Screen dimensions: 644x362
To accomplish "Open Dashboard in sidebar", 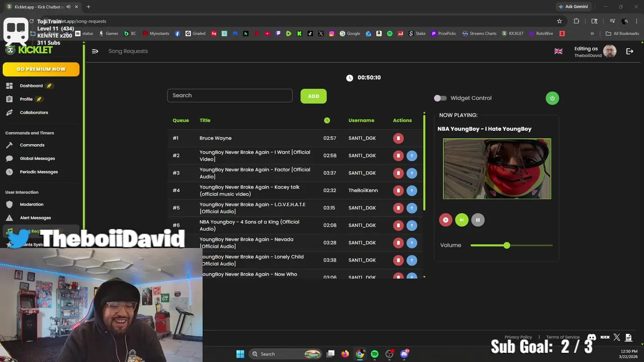I will point(31,86).
